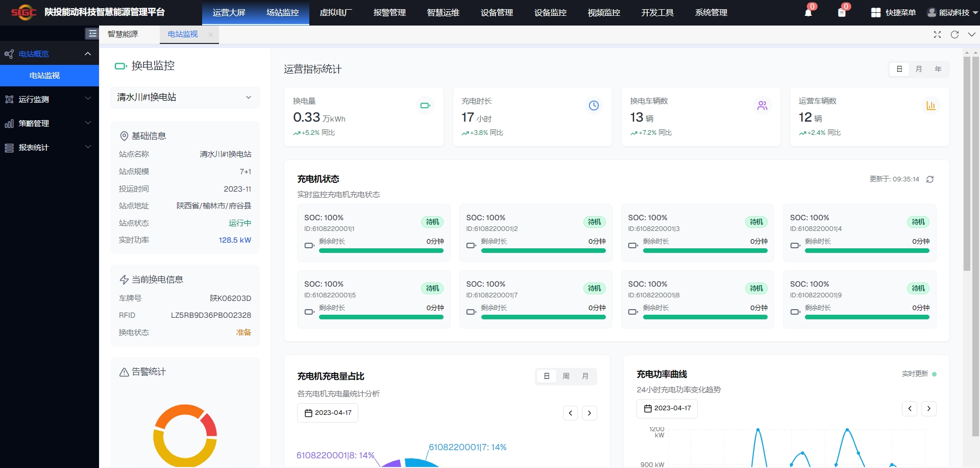Collapse the 电站概览 sidebar section
The height and width of the screenshot is (468, 980).
click(x=50, y=54)
